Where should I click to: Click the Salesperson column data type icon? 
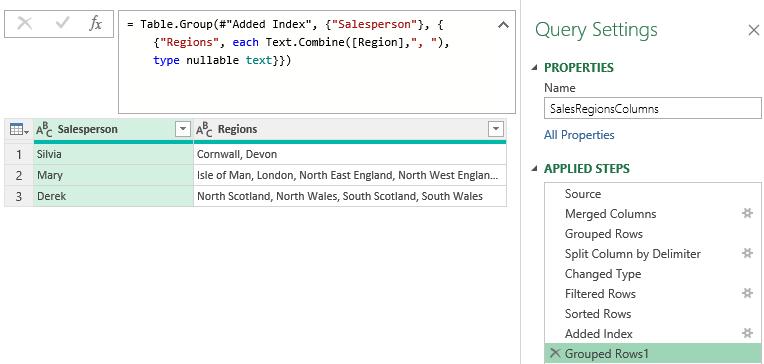pyautogui.click(x=44, y=130)
